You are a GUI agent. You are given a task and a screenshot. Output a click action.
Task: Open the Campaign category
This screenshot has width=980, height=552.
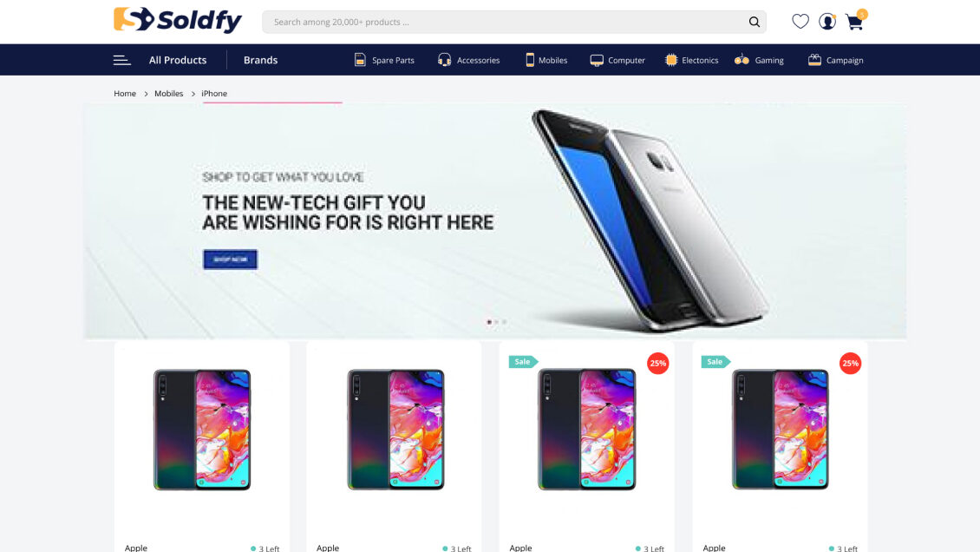(x=836, y=60)
